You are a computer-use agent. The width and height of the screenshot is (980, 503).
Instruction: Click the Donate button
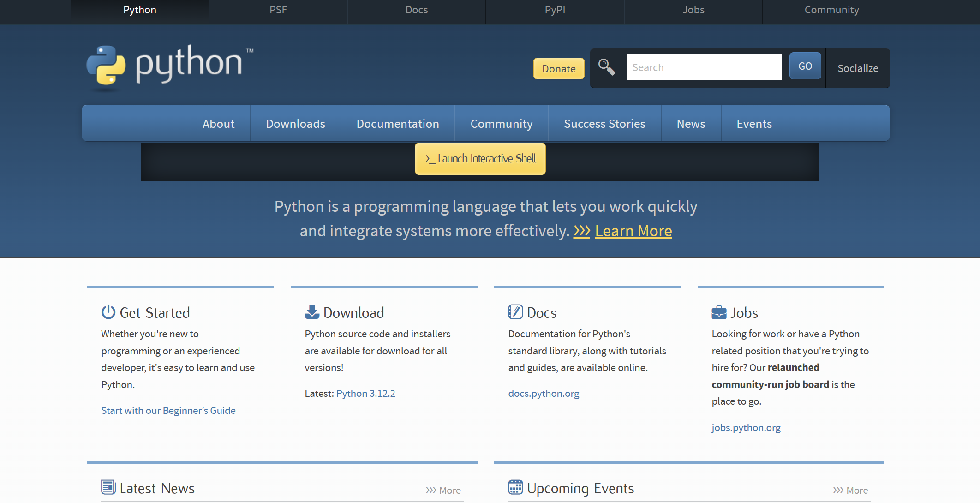[x=559, y=69]
